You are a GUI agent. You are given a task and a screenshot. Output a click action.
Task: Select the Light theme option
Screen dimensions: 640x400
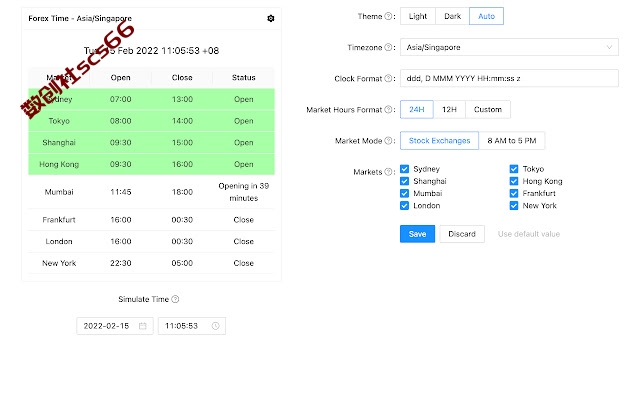coord(418,16)
